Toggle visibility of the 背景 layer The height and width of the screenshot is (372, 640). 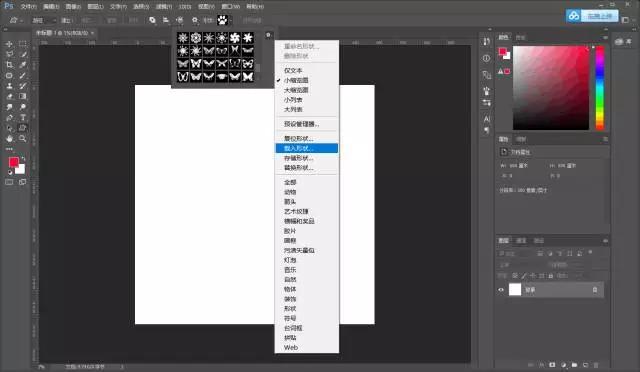point(501,290)
